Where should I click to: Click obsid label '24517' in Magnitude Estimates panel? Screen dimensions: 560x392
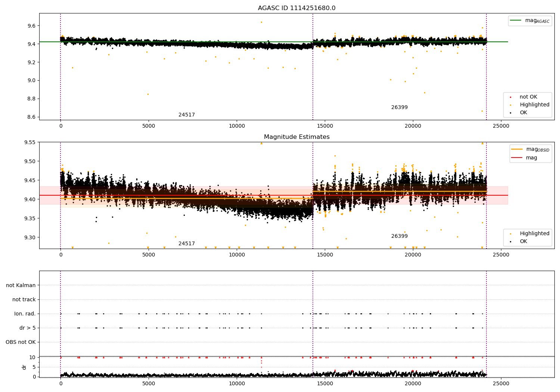click(187, 244)
